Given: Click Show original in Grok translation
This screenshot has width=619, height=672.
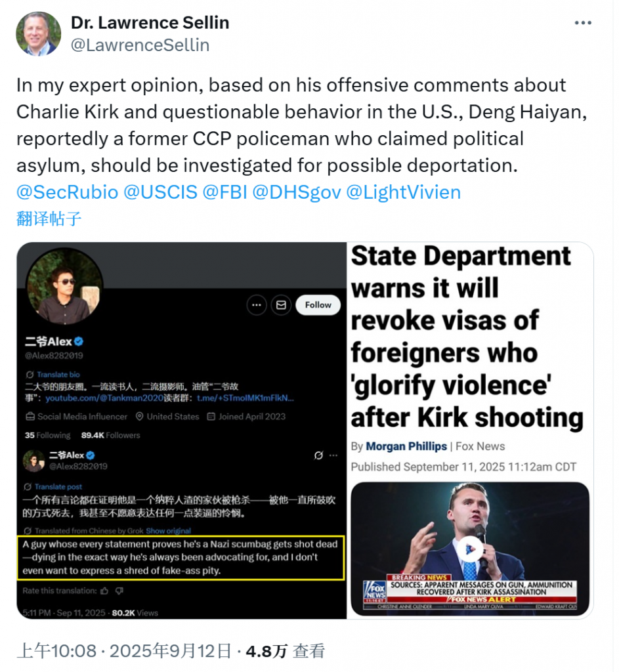Looking at the screenshot, I should [168, 531].
